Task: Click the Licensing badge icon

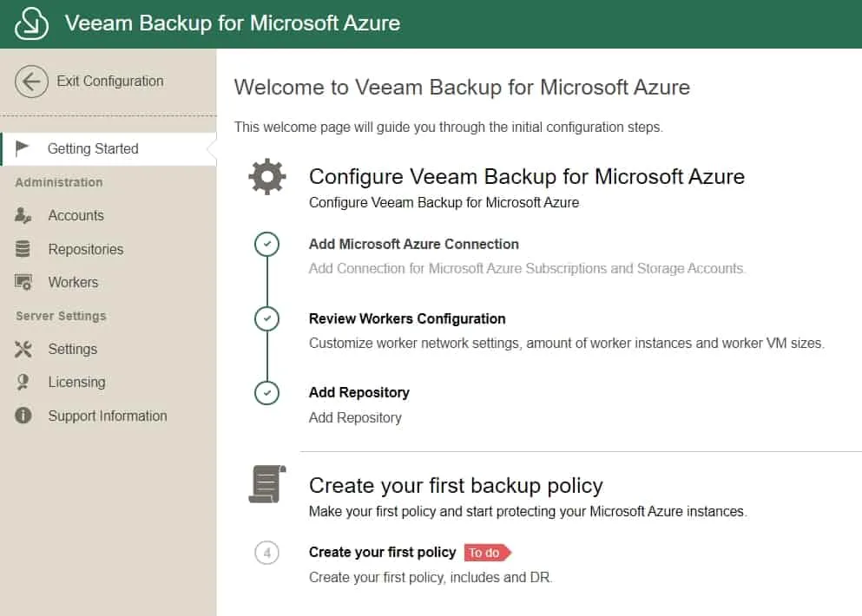Action: (x=23, y=382)
